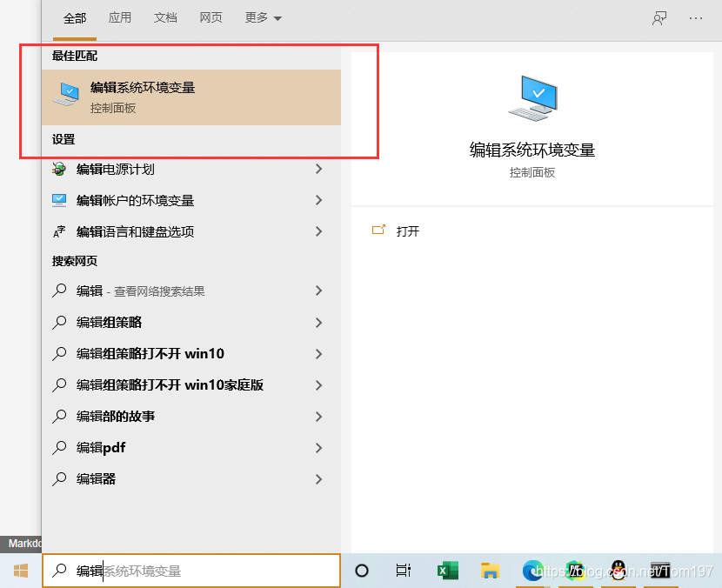Open the QQ penguin taskbar icon

pyautogui.click(x=618, y=571)
